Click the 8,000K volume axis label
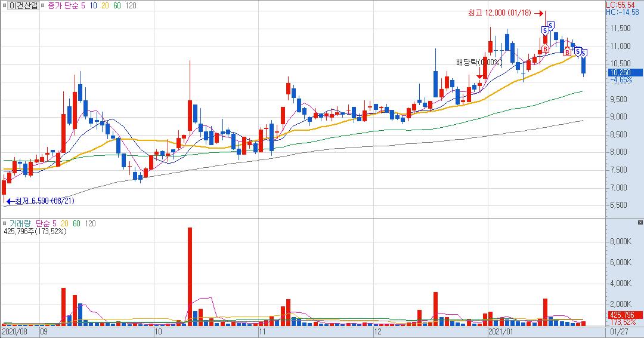 click(621, 241)
